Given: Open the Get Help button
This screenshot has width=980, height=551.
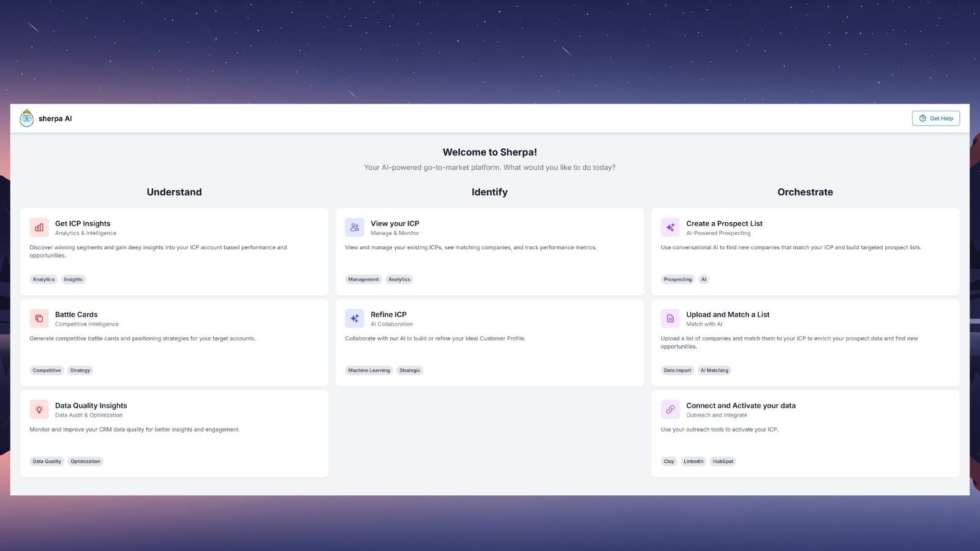Looking at the screenshot, I should [x=935, y=118].
